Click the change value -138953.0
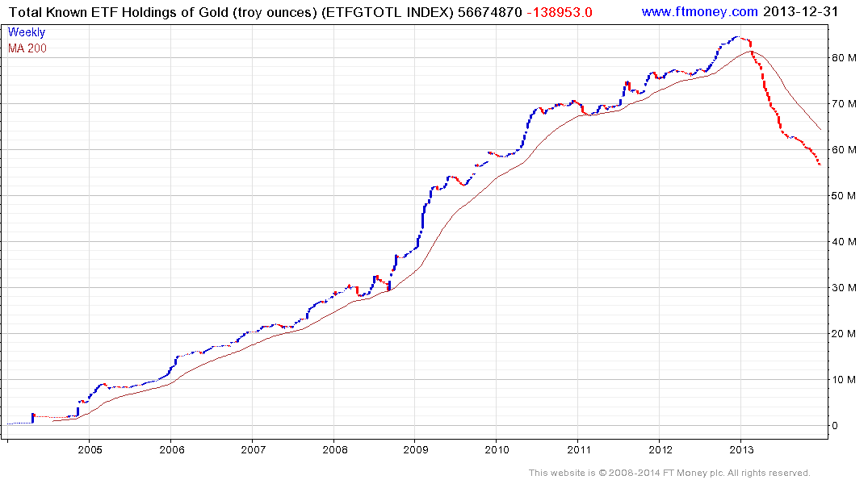 pos(559,12)
